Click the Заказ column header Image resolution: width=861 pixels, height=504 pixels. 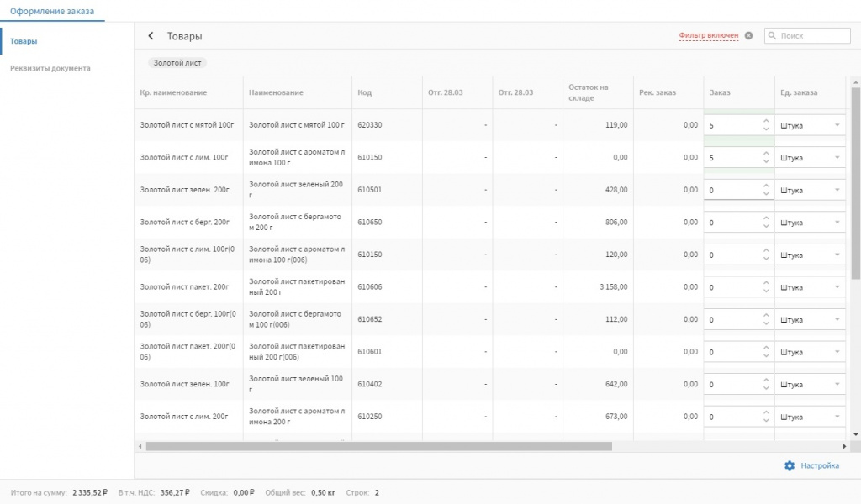[720, 92]
